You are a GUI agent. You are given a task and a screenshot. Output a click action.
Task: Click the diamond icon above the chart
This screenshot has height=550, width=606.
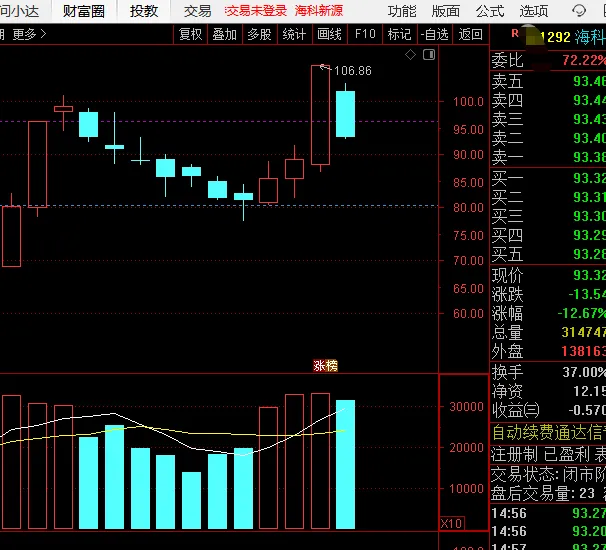pyautogui.click(x=410, y=54)
